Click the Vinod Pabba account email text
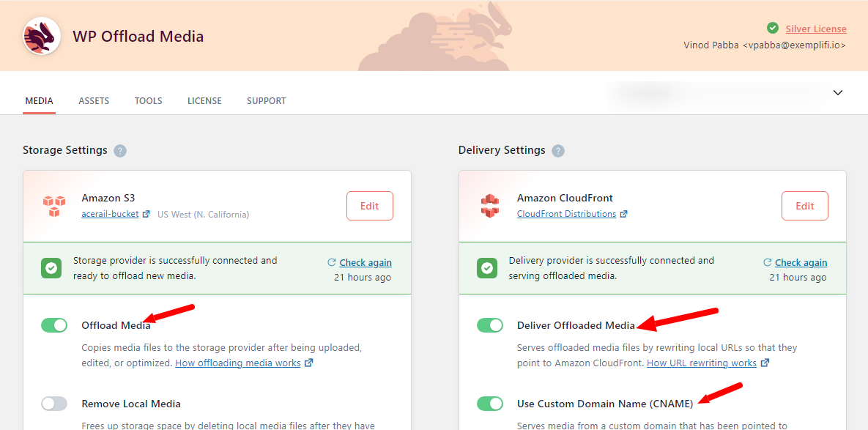Image resolution: width=868 pixels, height=430 pixels. [x=765, y=45]
